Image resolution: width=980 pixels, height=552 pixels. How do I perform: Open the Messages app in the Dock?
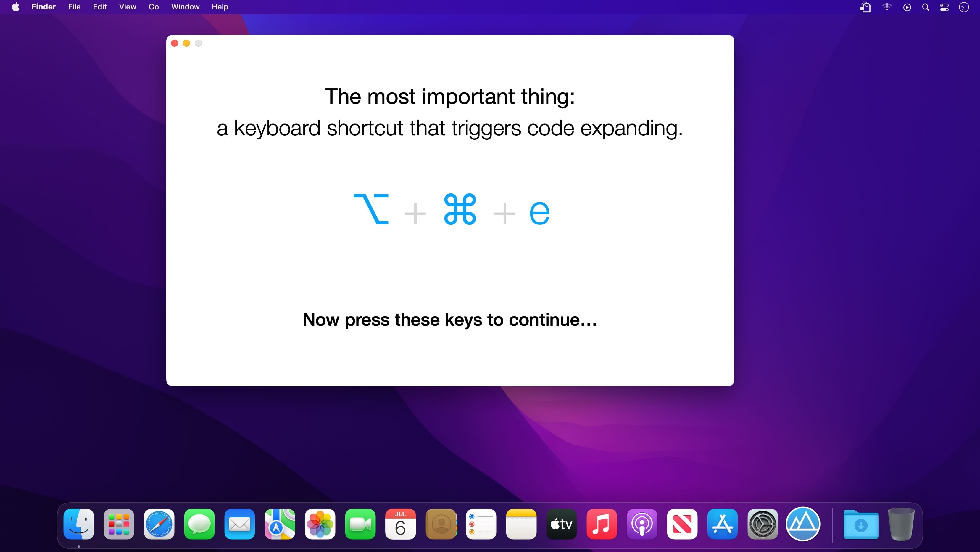199,524
